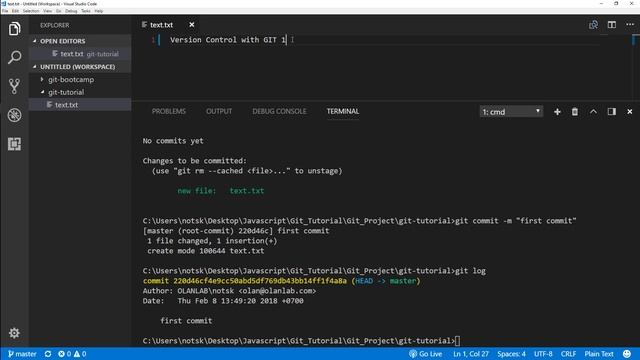Switch to the Debug Console tab
The width and height of the screenshot is (640, 360).
pyautogui.click(x=279, y=111)
